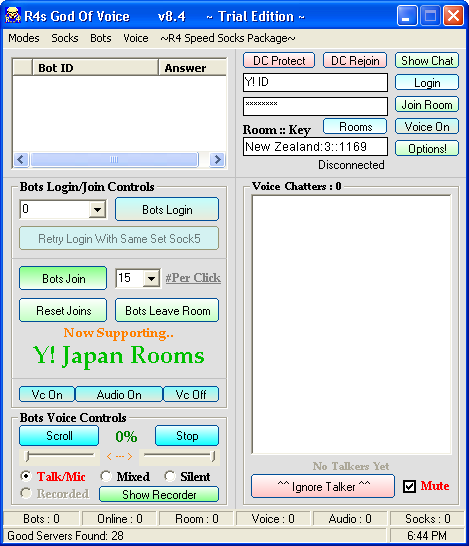Image resolution: width=469 pixels, height=546 pixels.
Task: Click the right voice slider
Action: click(x=180, y=456)
